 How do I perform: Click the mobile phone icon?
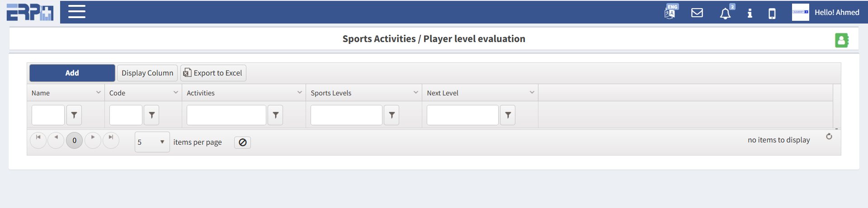point(772,14)
